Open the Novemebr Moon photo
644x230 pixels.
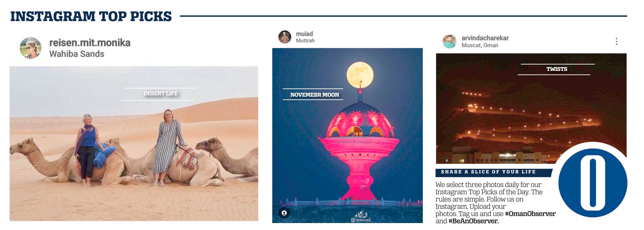(347, 135)
